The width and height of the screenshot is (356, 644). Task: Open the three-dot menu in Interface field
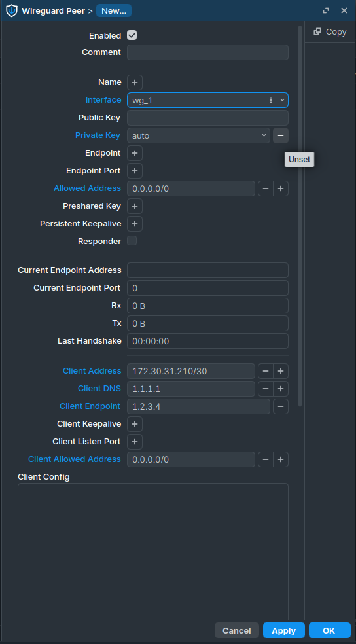point(270,100)
